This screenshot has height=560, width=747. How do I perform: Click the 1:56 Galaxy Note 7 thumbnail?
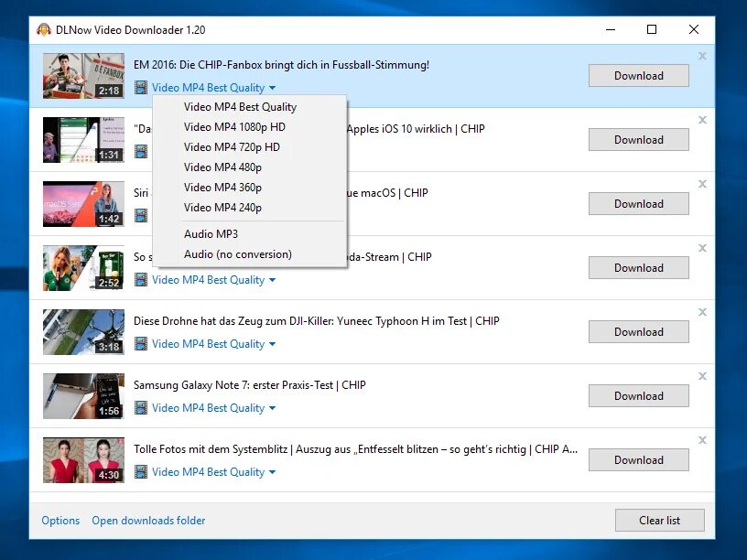point(83,396)
